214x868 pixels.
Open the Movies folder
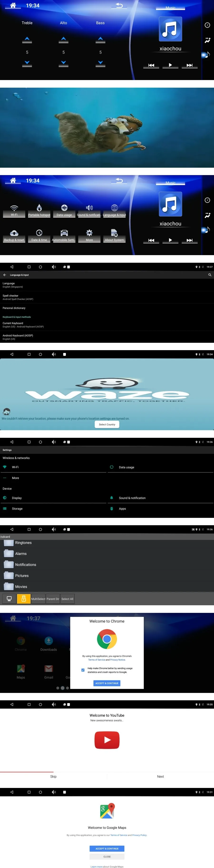[107, 587]
